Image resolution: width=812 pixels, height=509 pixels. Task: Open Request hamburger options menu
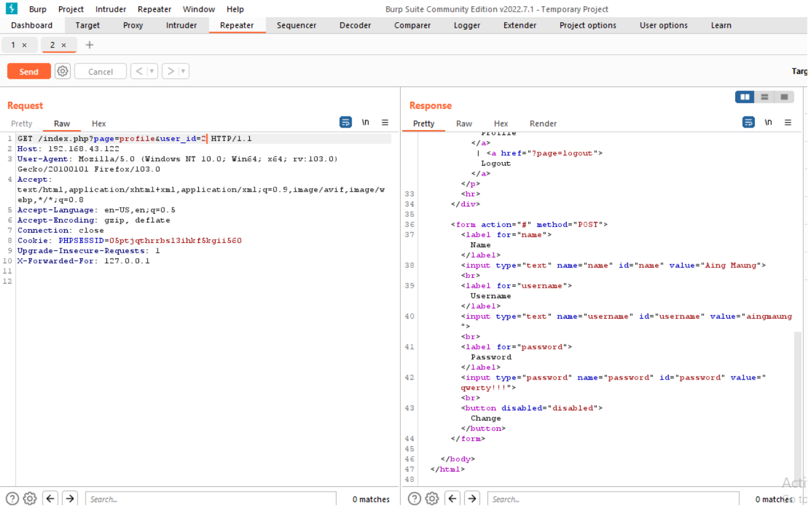(385, 123)
